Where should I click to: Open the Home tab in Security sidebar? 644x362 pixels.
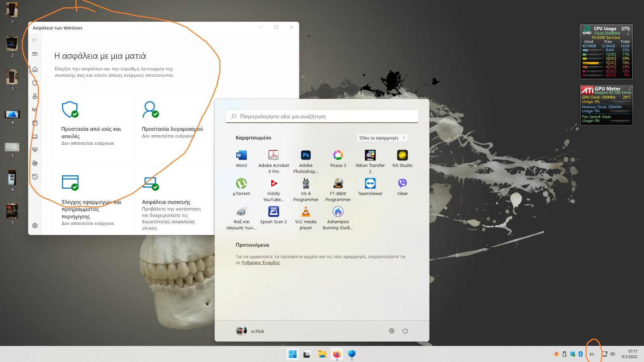[x=35, y=69]
